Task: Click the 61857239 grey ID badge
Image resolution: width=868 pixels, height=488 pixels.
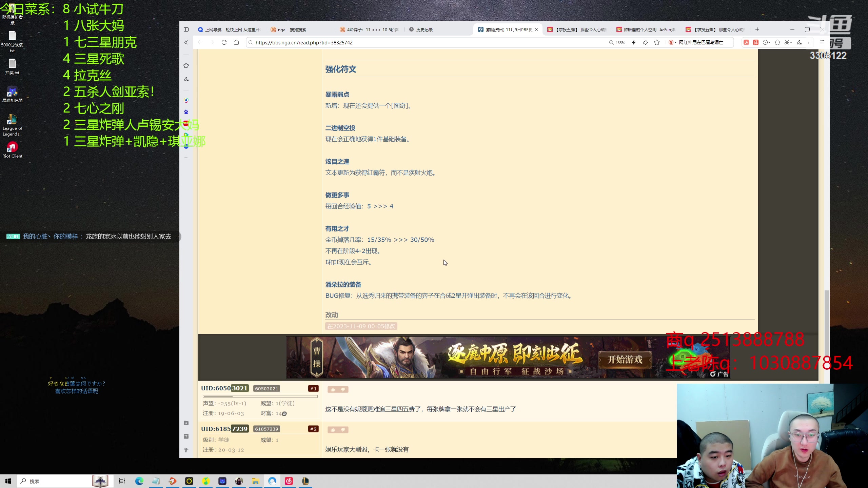Action: tap(267, 429)
